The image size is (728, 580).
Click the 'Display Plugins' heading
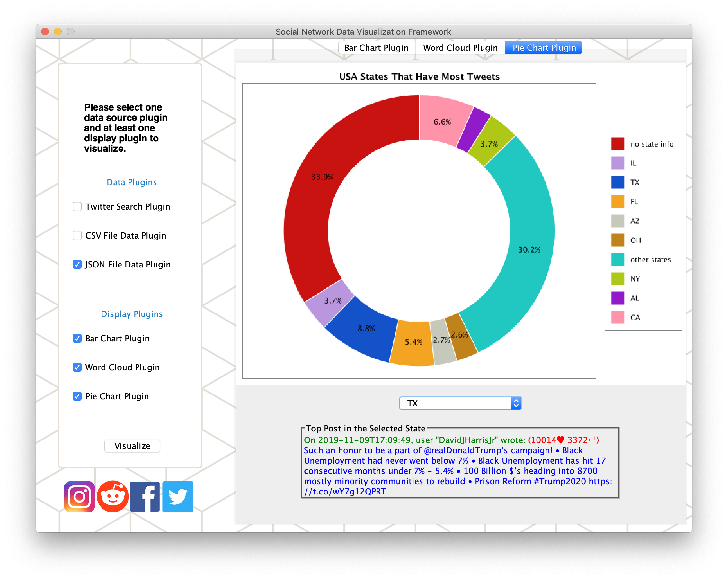click(132, 314)
